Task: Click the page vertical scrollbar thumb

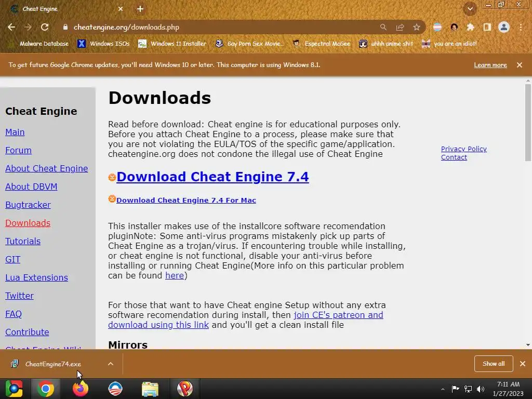Action: pyautogui.click(x=528, y=122)
